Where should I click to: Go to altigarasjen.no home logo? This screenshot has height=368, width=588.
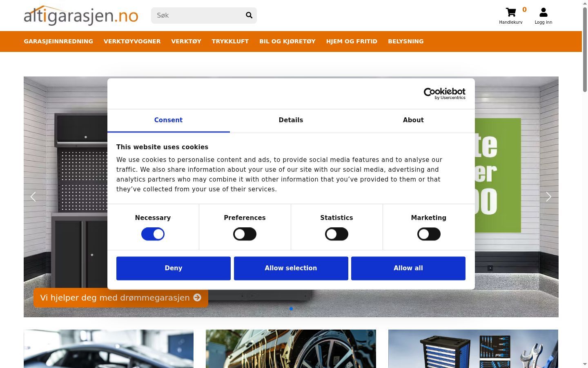point(81,16)
